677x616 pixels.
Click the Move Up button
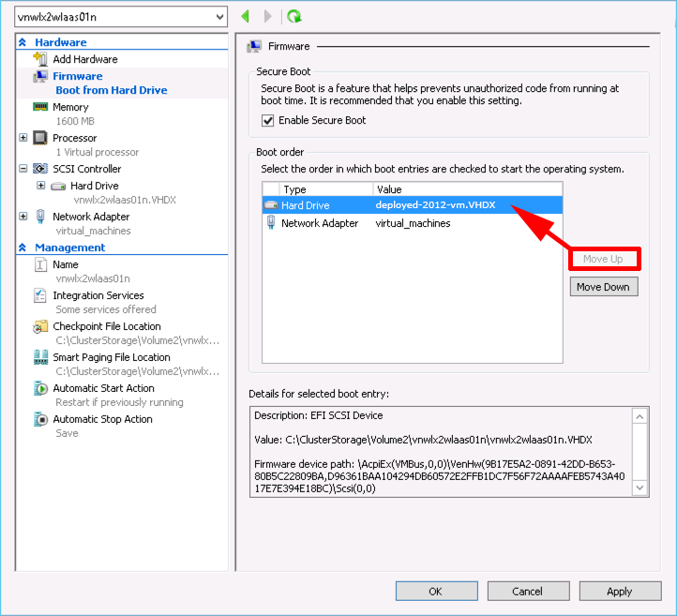603,259
